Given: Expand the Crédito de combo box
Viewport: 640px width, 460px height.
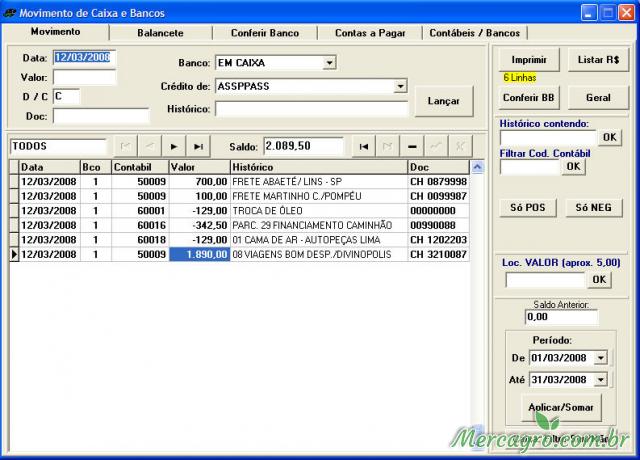Looking at the screenshot, I should click(x=400, y=86).
